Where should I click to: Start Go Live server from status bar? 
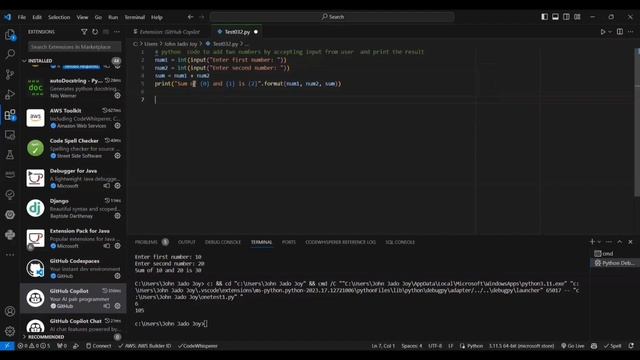573,346
